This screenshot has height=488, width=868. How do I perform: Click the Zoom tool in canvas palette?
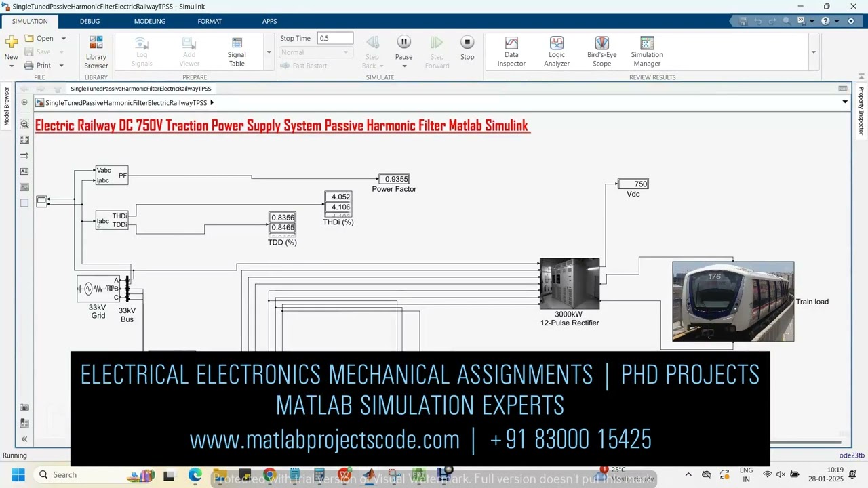tap(24, 124)
